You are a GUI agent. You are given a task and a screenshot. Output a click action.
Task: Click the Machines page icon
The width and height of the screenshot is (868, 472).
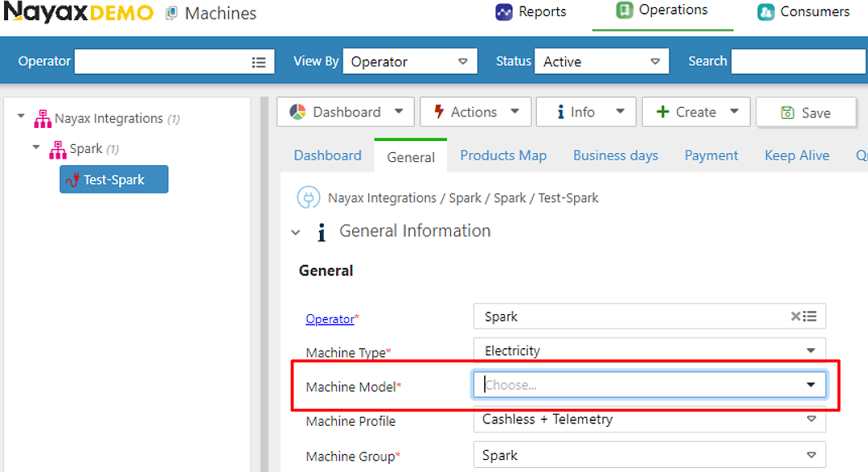pos(172,13)
